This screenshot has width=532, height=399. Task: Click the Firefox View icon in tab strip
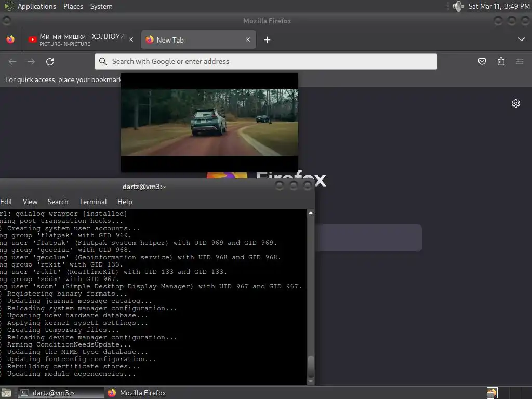click(x=10, y=39)
